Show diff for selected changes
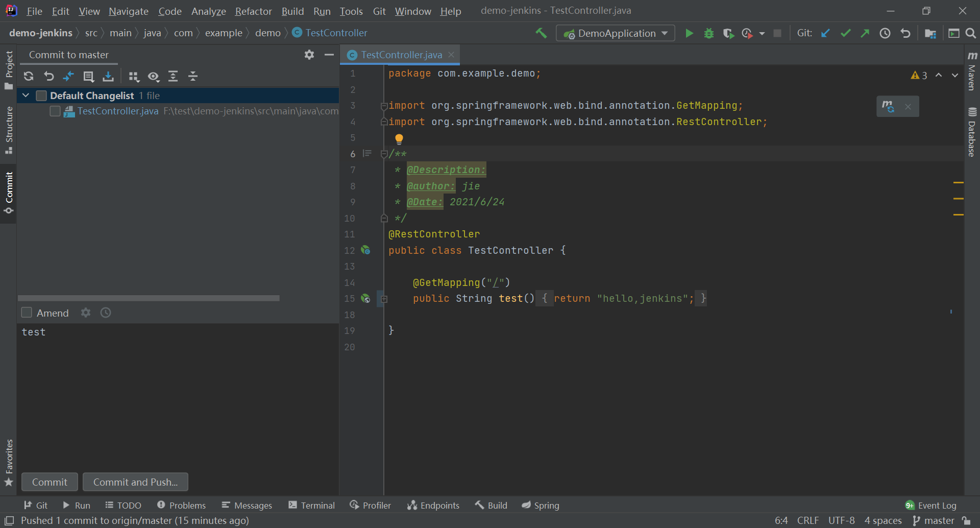980x528 pixels. pyautogui.click(x=68, y=77)
